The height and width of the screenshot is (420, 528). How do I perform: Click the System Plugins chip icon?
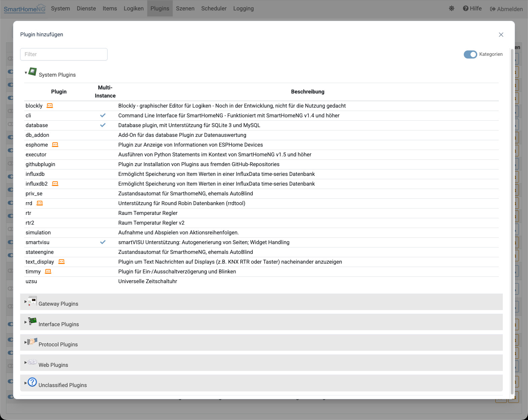(x=33, y=72)
